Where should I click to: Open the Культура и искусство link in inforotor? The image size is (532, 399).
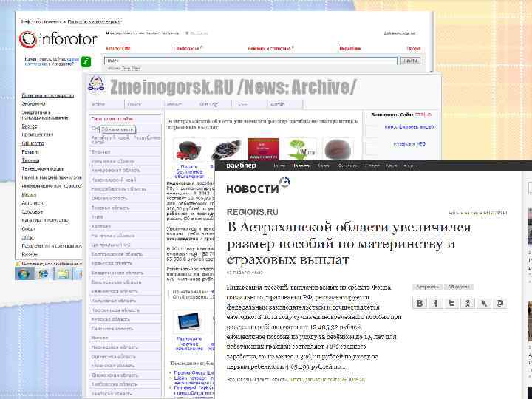click(45, 220)
